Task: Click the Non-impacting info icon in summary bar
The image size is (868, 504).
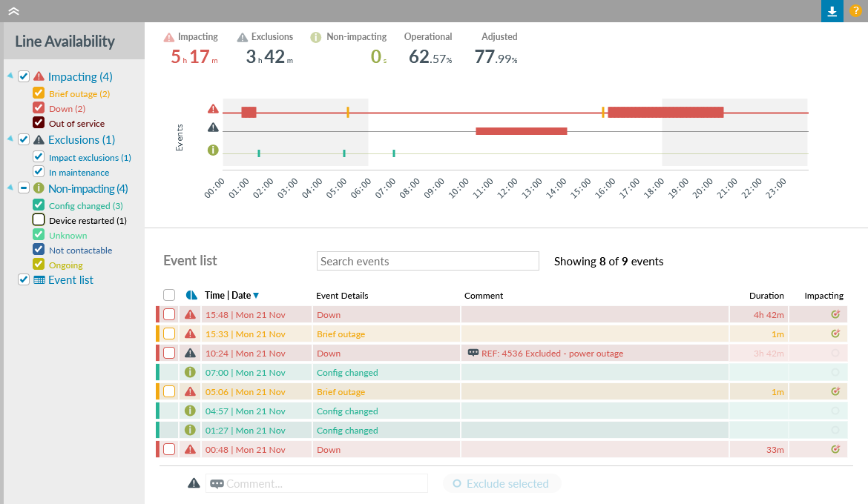Action: [x=316, y=36]
